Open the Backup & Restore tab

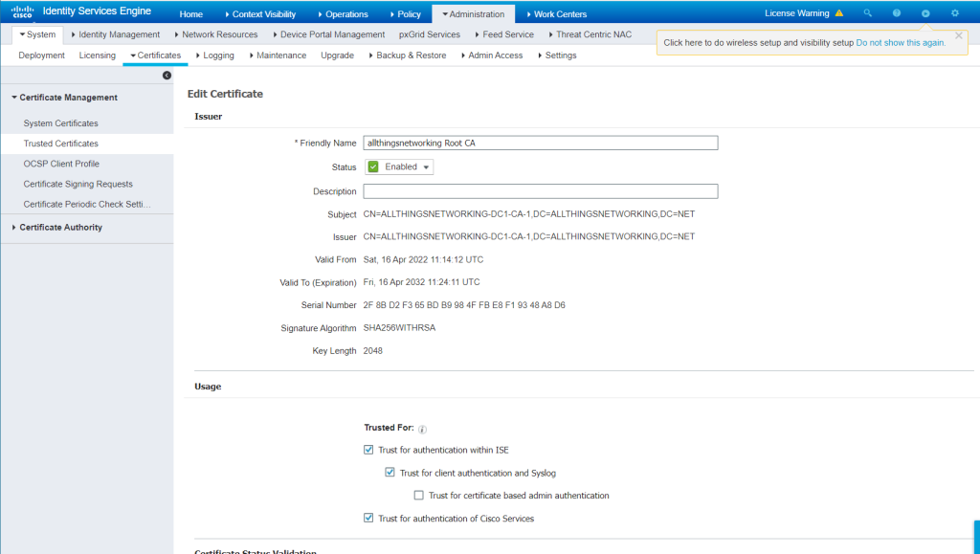[x=408, y=55]
